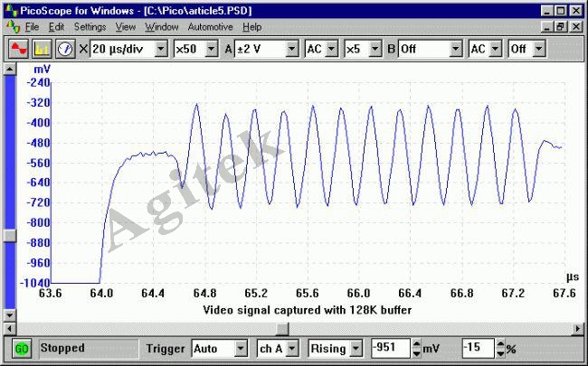Open the Trigger mode Auto dropdown
Image resolution: width=588 pixels, height=366 pixels.
click(x=240, y=348)
